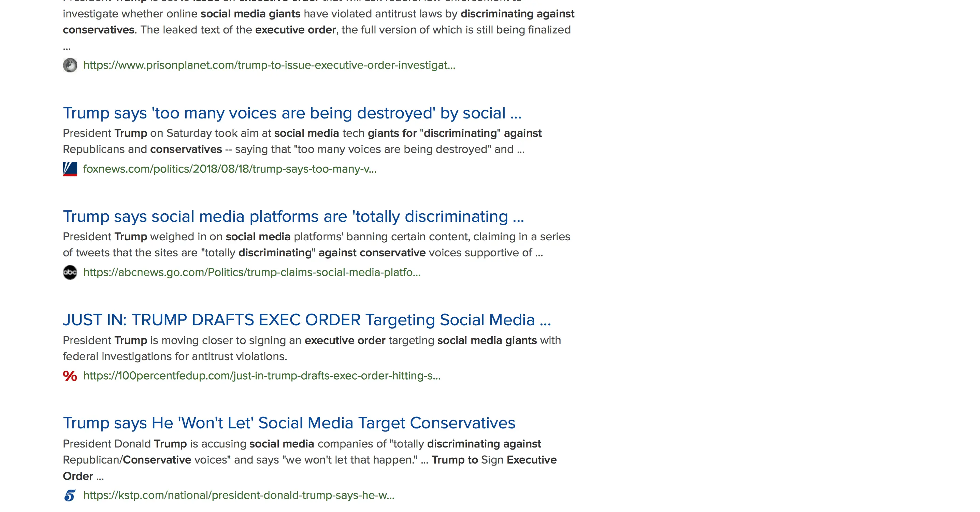Viewport: 980px width, 512px height.
Task: Click the Prison Planet result snippet text
Action: 318,22
